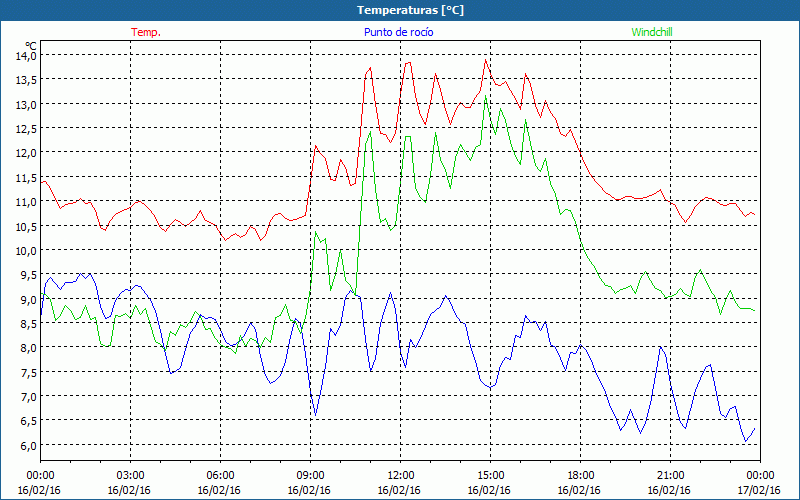This screenshot has width=800, height=500.
Task: Click the '8,0' y-axis value
Action: click(29, 348)
